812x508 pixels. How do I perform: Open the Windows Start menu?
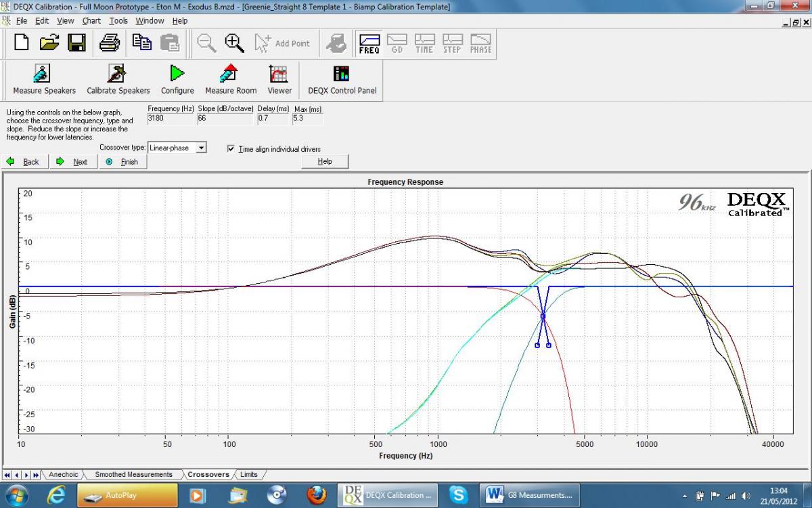(16, 495)
